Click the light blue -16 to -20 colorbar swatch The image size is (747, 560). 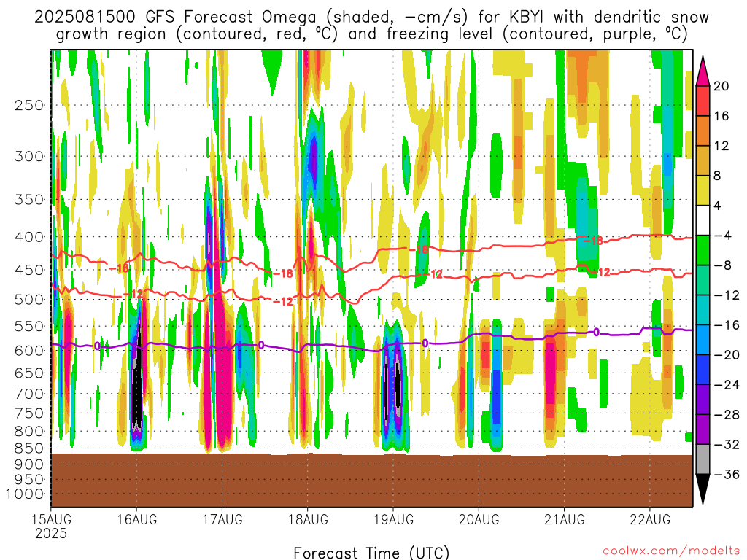[703, 340]
